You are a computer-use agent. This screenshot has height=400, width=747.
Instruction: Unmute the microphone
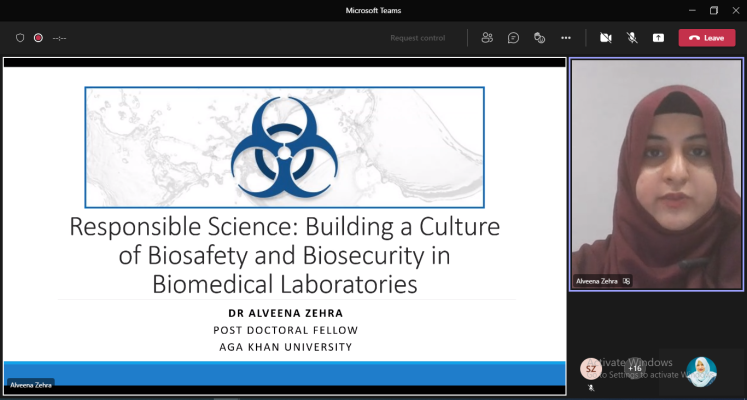(632, 38)
